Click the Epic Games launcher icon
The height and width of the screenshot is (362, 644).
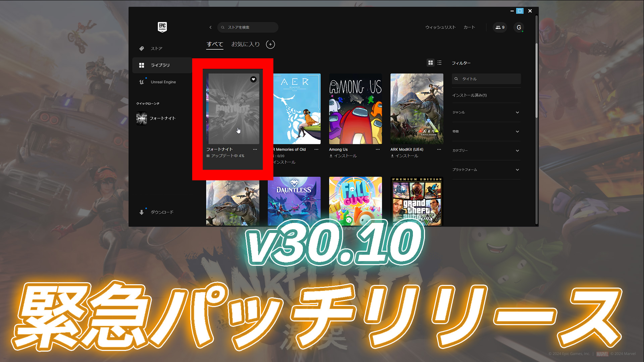162,27
